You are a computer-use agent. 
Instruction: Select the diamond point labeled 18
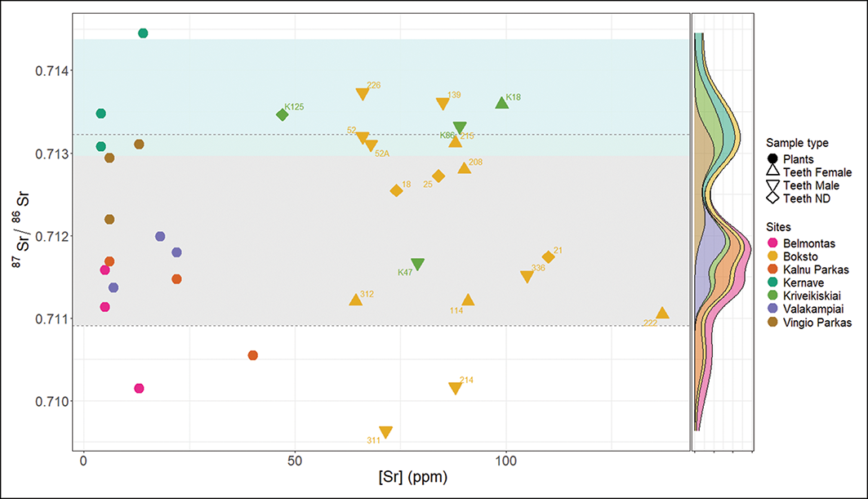(396, 190)
